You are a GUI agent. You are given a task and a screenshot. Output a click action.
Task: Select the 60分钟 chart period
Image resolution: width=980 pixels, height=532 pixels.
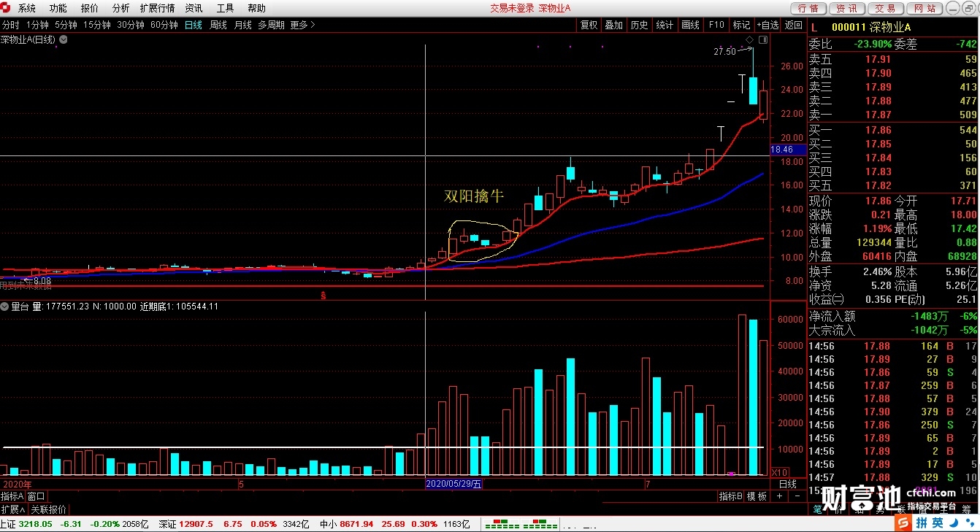pos(164,25)
